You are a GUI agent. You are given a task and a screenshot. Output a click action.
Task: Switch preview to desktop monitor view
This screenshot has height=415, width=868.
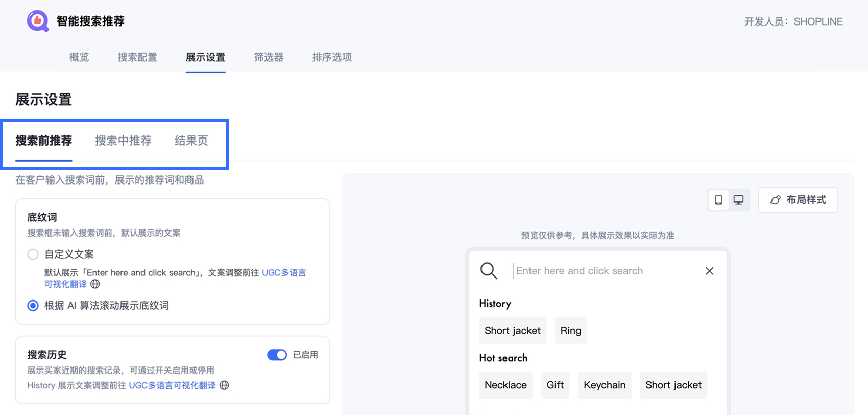[x=738, y=200]
